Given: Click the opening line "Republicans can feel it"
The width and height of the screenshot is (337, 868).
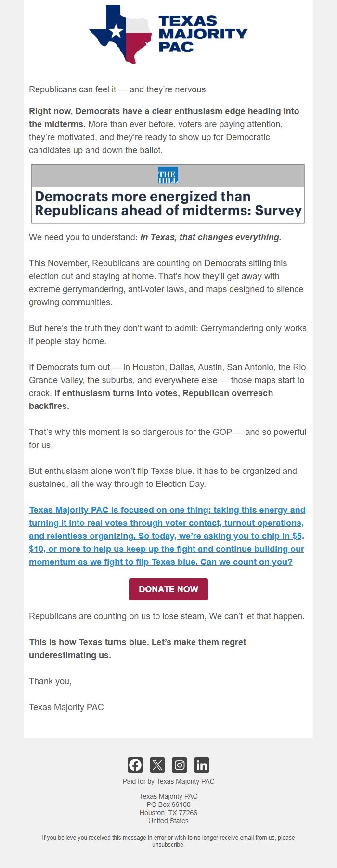Looking at the screenshot, I should 118,89.
